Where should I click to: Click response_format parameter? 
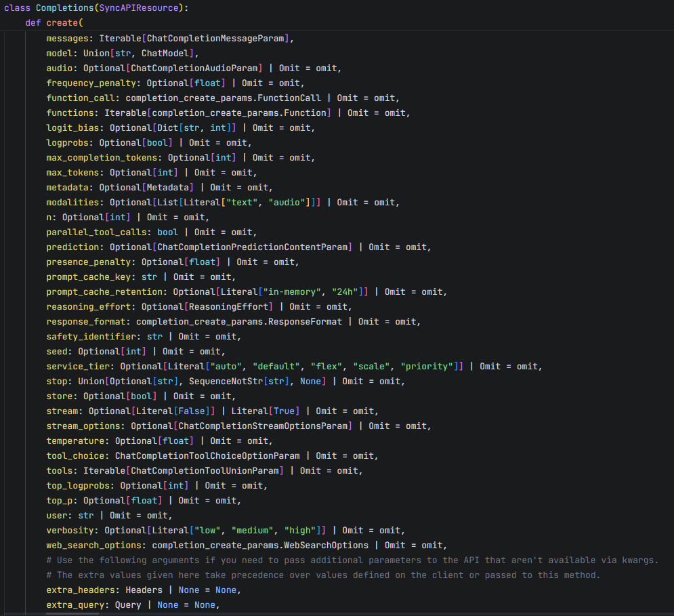[86, 322]
